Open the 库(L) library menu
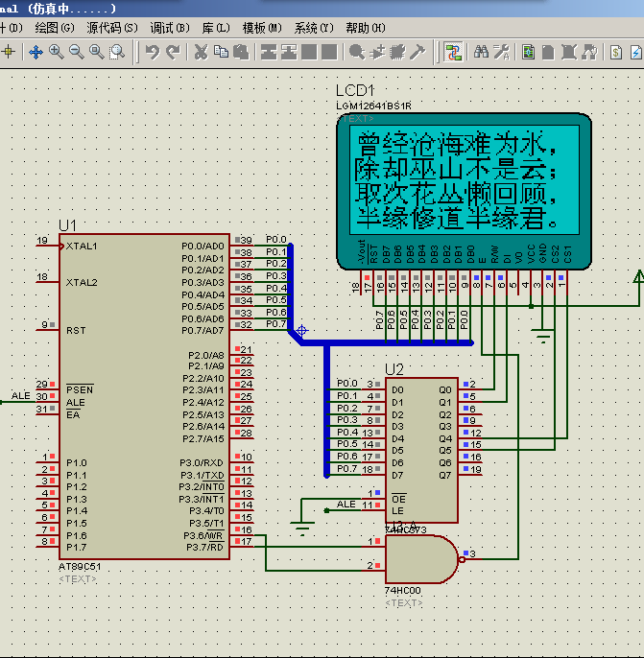Screen dimensions: 644x658 (x=216, y=28)
